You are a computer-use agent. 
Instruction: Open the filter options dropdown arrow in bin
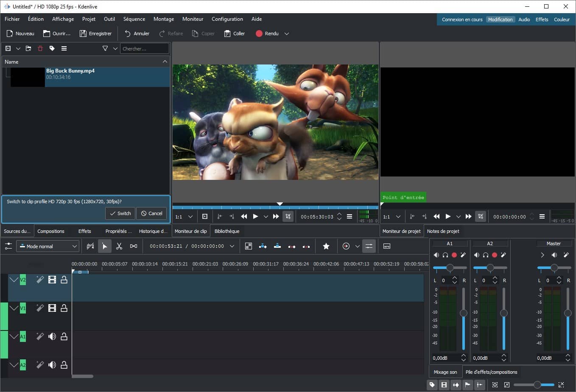tap(115, 48)
